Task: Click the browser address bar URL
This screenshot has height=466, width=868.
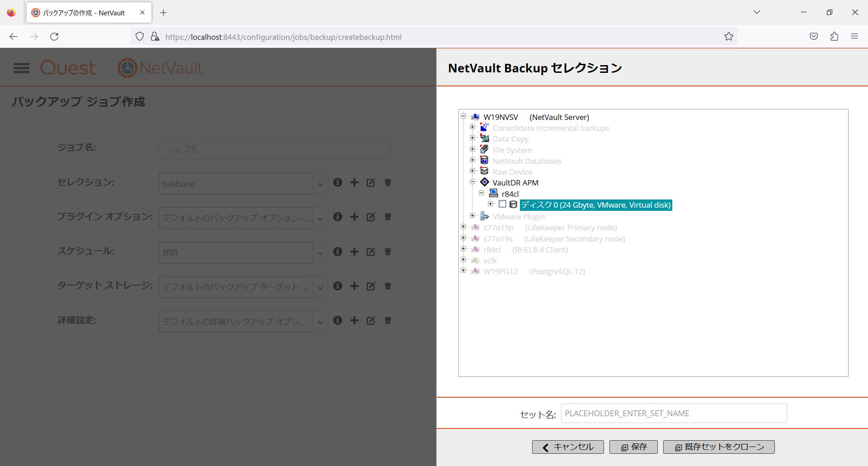Action: [283, 37]
